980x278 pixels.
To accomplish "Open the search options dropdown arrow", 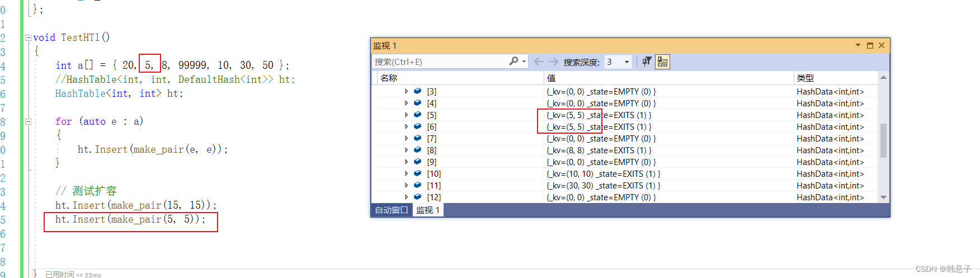I will pyautogui.click(x=524, y=62).
